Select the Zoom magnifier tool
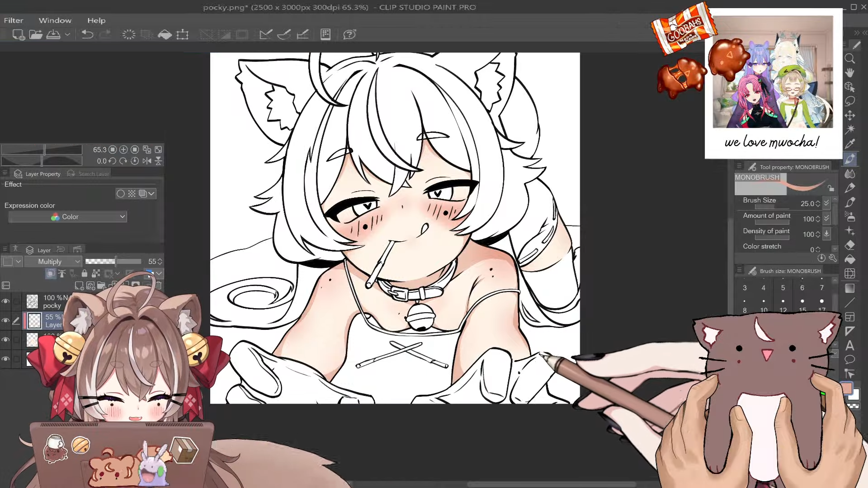Image resolution: width=868 pixels, height=488 pixels. click(x=850, y=59)
